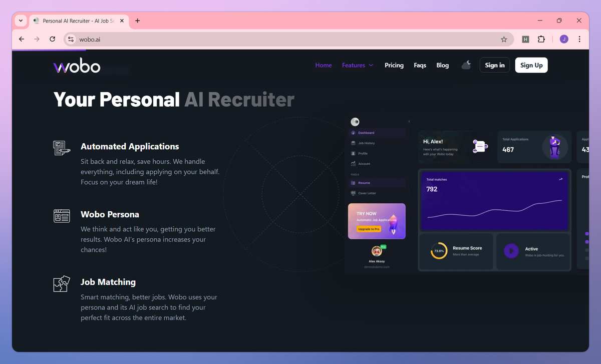Expand the Features dropdown menu
Image resolution: width=601 pixels, height=364 pixels.
tap(358, 65)
